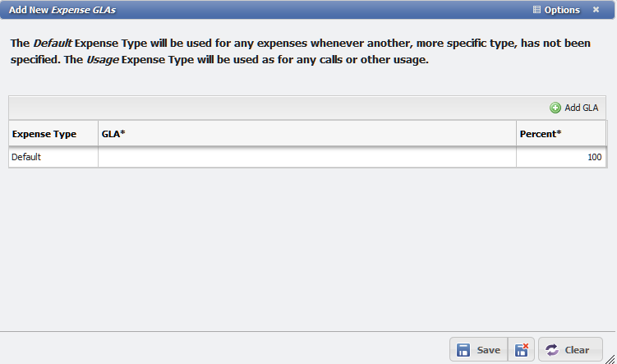This screenshot has width=617, height=364.
Task: Click the green plus Add GLA icon
Action: [x=555, y=108]
